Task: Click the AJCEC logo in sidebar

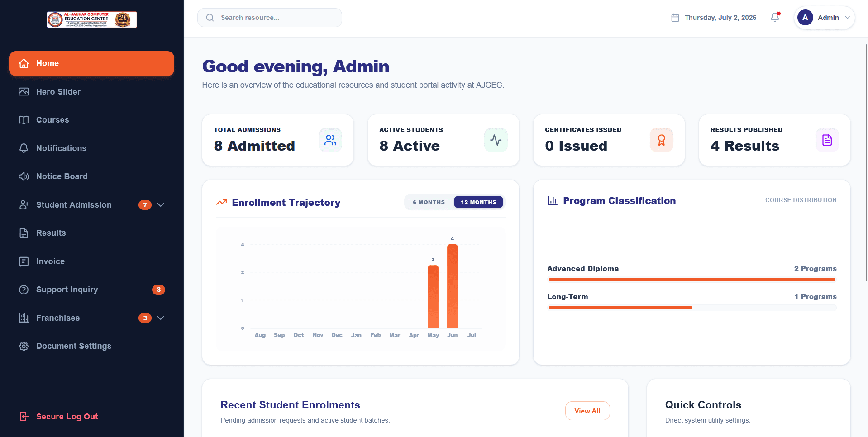Action: [x=92, y=19]
